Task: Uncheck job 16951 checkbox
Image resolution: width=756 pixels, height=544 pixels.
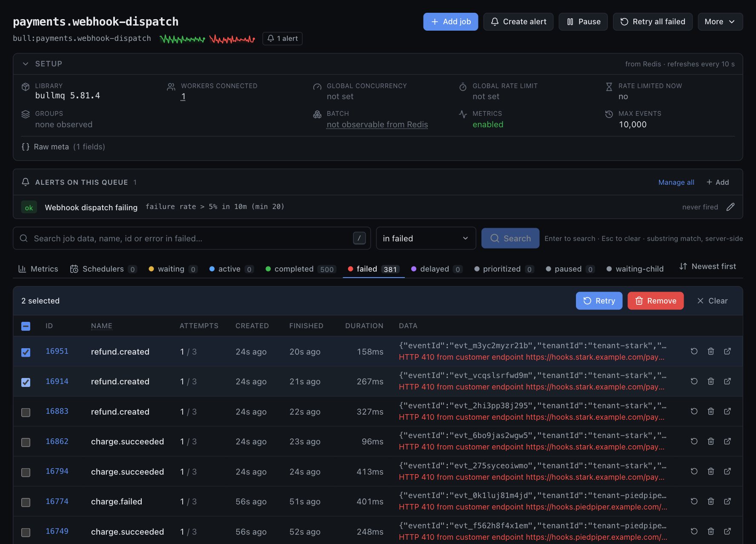Action: [26, 352]
